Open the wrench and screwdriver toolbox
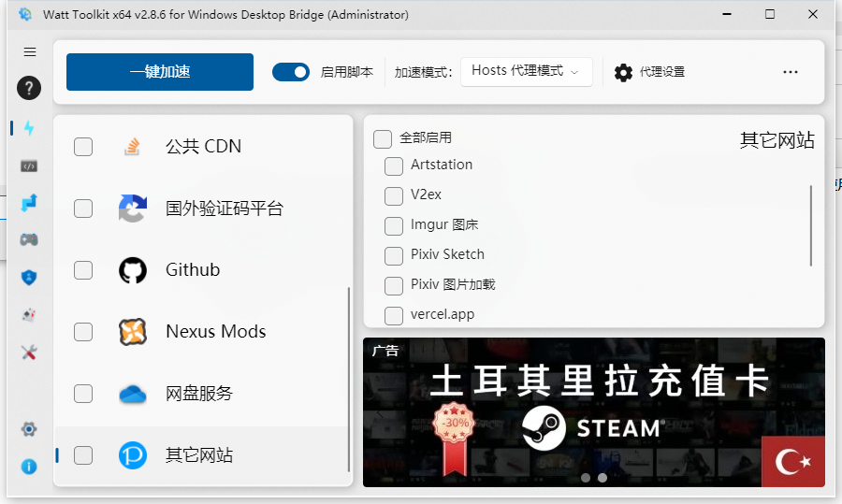Viewport: 842px width, 504px height. [x=29, y=353]
